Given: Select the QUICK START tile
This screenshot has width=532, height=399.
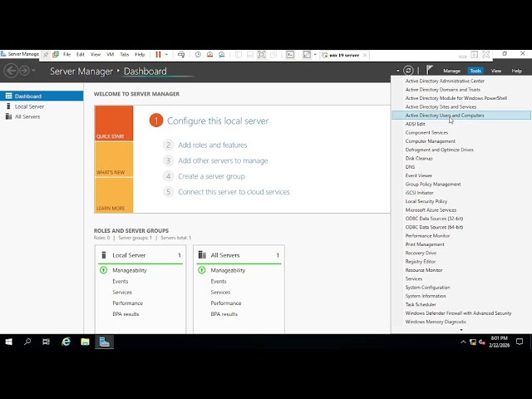Looking at the screenshot, I should pyautogui.click(x=114, y=123).
